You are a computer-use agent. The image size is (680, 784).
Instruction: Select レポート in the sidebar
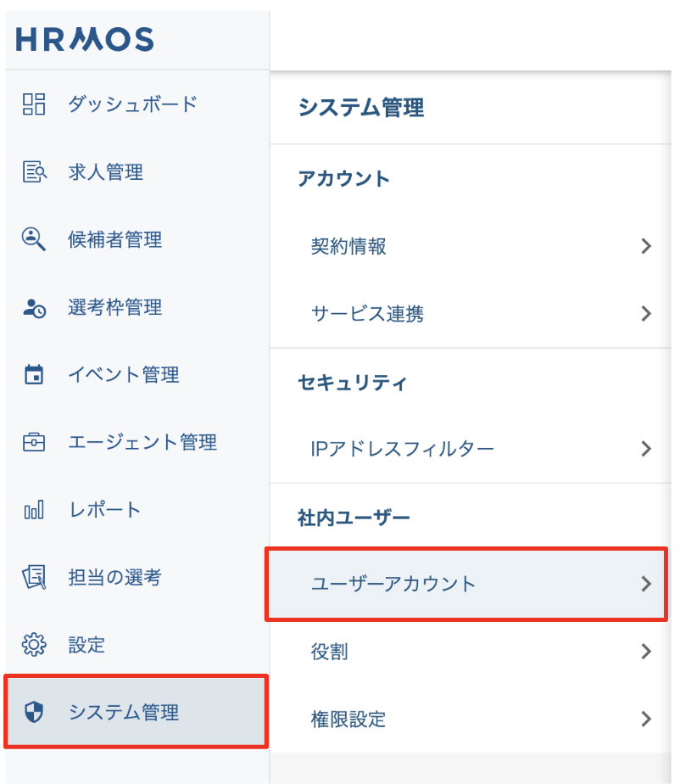point(104,510)
